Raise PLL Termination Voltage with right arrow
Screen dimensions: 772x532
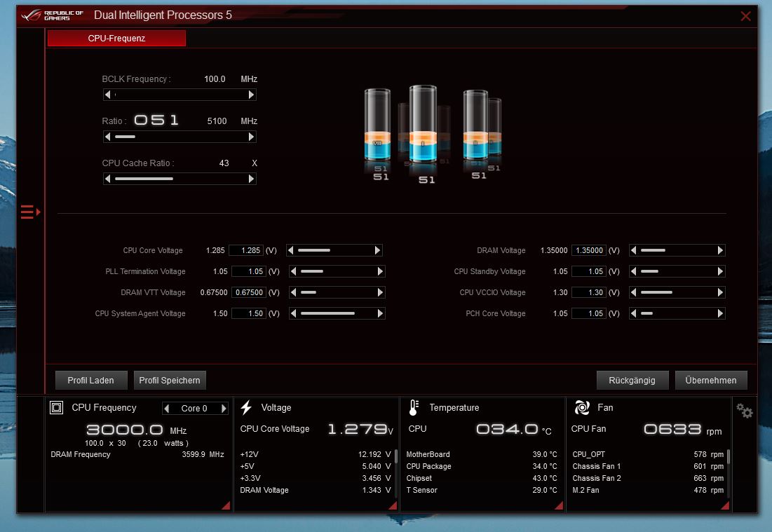[380, 271]
